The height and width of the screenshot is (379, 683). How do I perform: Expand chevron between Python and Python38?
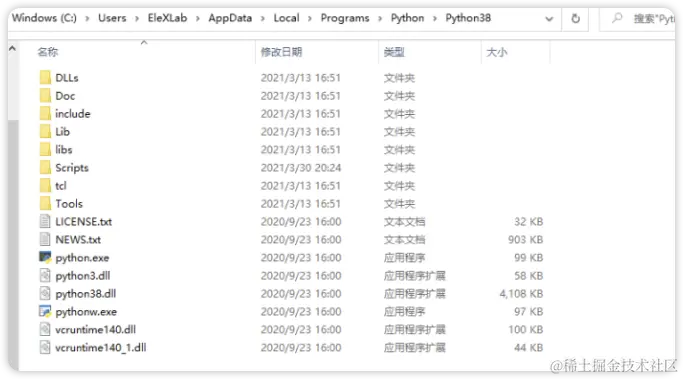435,18
